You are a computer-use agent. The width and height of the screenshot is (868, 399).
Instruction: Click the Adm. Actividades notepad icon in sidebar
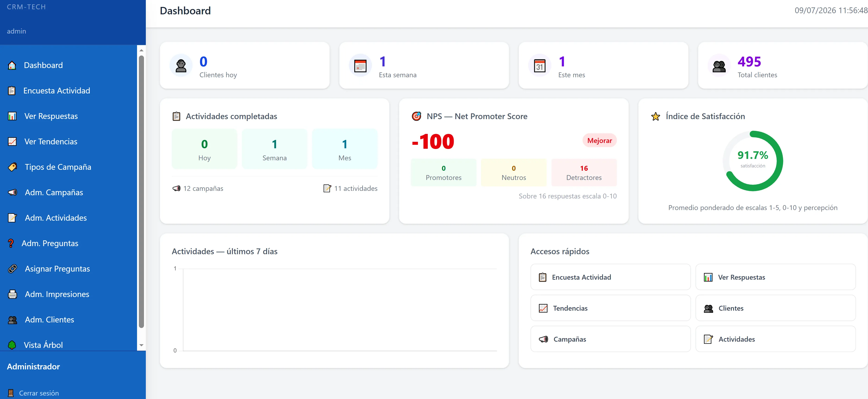pos(12,218)
